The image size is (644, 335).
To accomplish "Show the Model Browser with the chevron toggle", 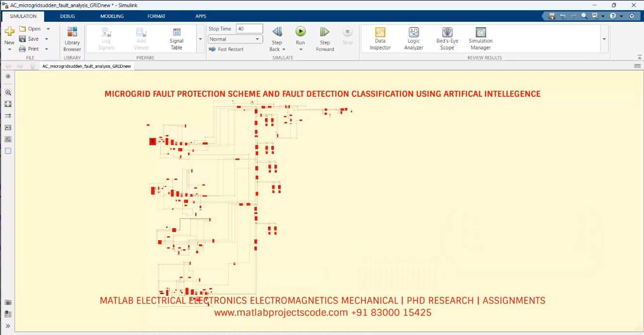I will coord(8,325).
